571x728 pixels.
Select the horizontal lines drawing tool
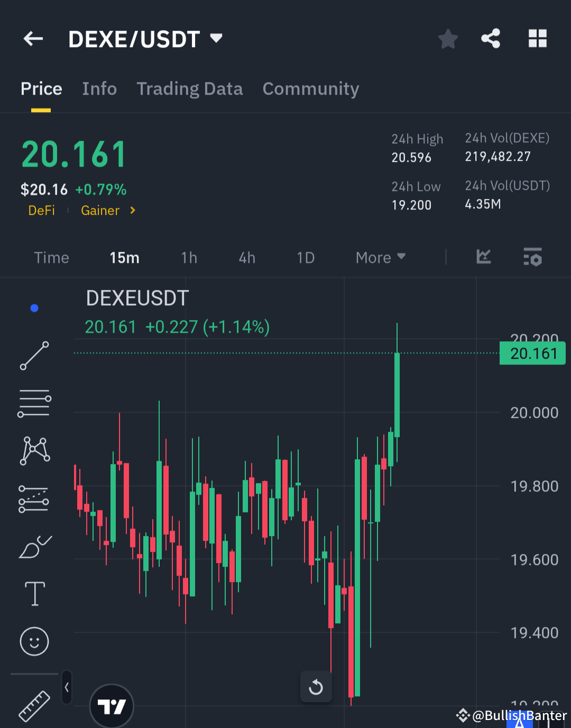pyautogui.click(x=34, y=403)
